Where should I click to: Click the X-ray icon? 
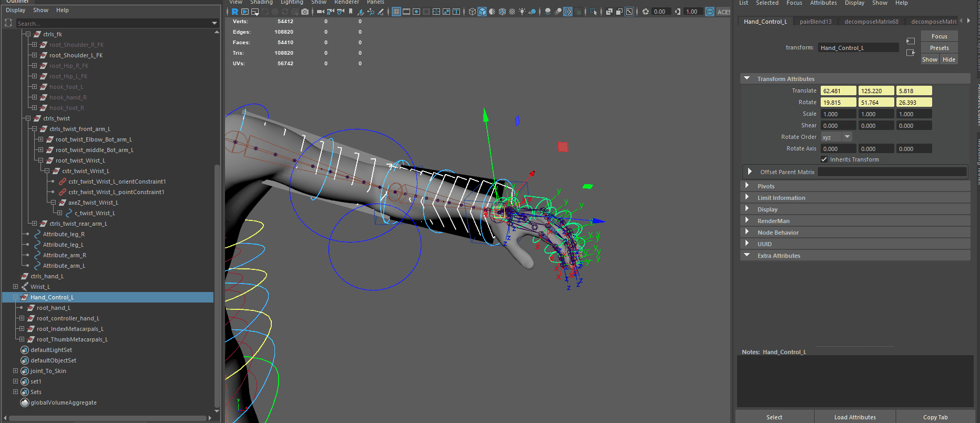609,12
